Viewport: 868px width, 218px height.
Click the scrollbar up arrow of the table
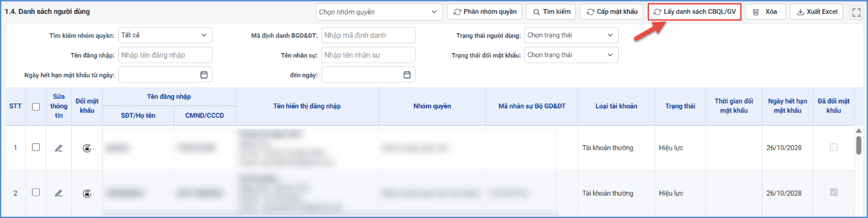[x=858, y=131]
